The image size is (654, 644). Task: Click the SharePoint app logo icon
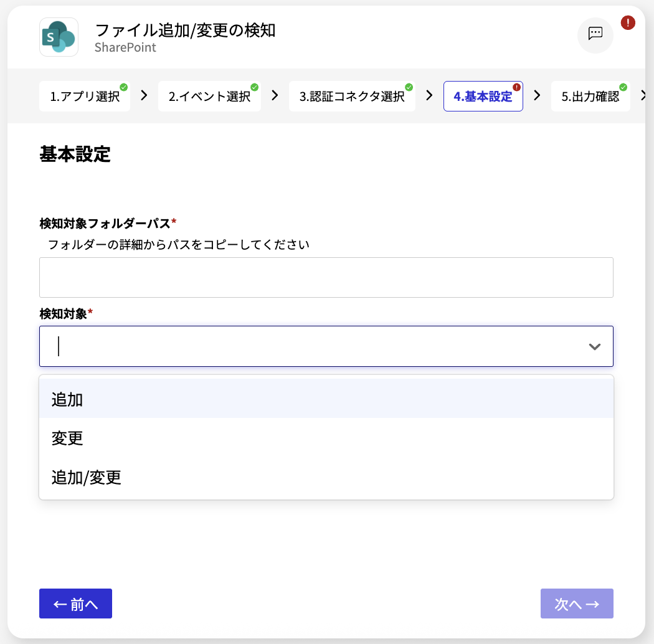coord(59,37)
